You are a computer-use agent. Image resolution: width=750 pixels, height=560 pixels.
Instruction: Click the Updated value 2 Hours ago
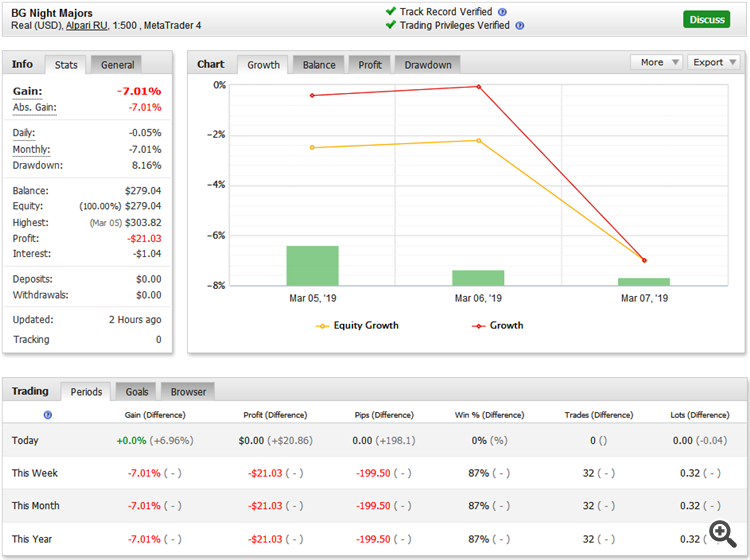[x=135, y=319]
